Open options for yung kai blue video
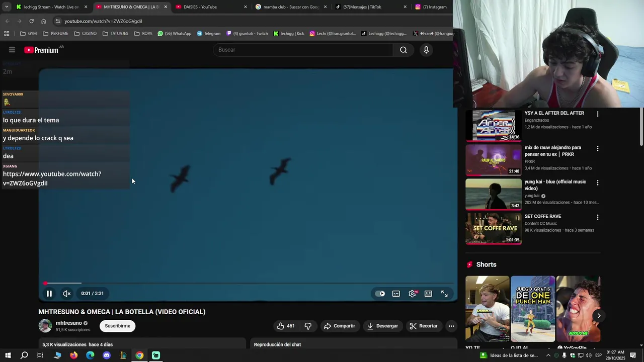 tap(598, 183)
